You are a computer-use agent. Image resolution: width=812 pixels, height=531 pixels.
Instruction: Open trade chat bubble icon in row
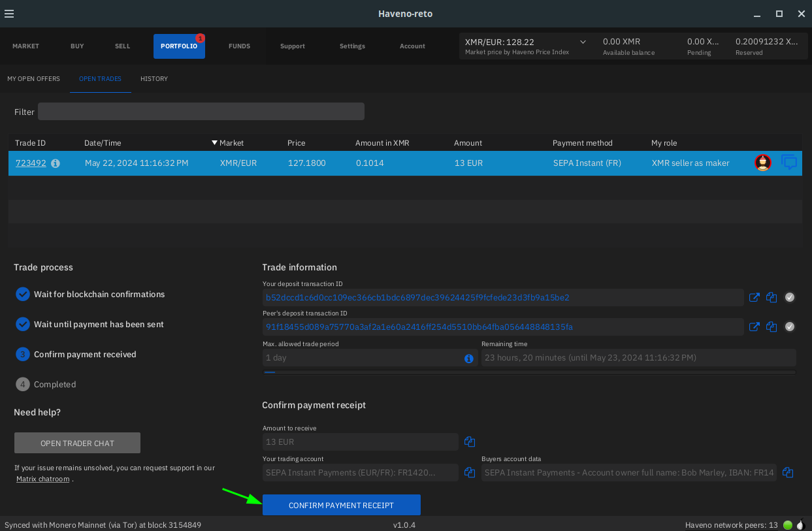click(790, 163)
